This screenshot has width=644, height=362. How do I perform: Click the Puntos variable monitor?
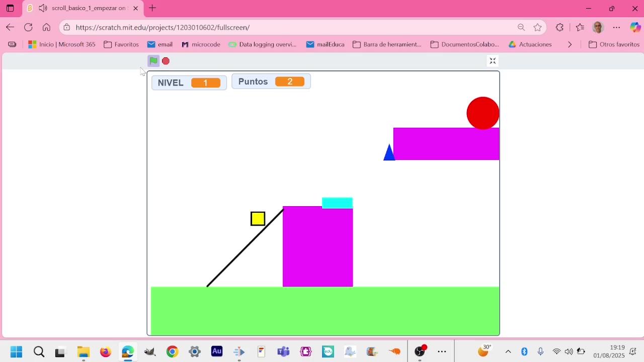[x=271, y=81]
